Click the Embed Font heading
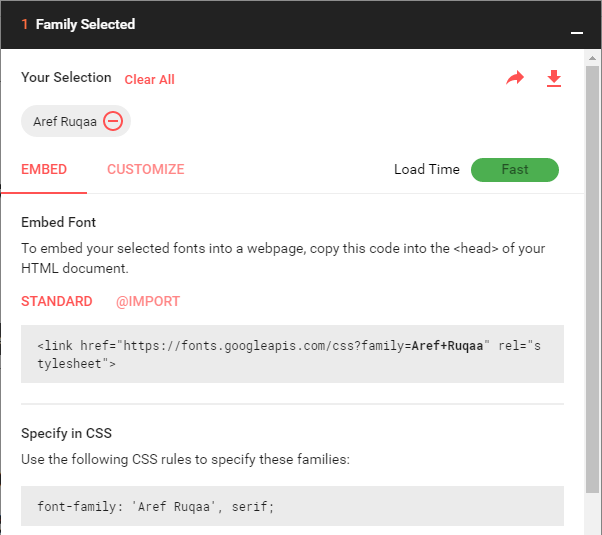The height and width of the screenshot is (535, 602). [59, 222]
